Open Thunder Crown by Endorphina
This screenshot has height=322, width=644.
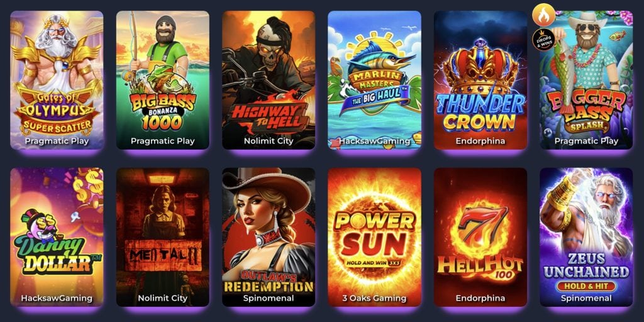[x=480, y=80]
